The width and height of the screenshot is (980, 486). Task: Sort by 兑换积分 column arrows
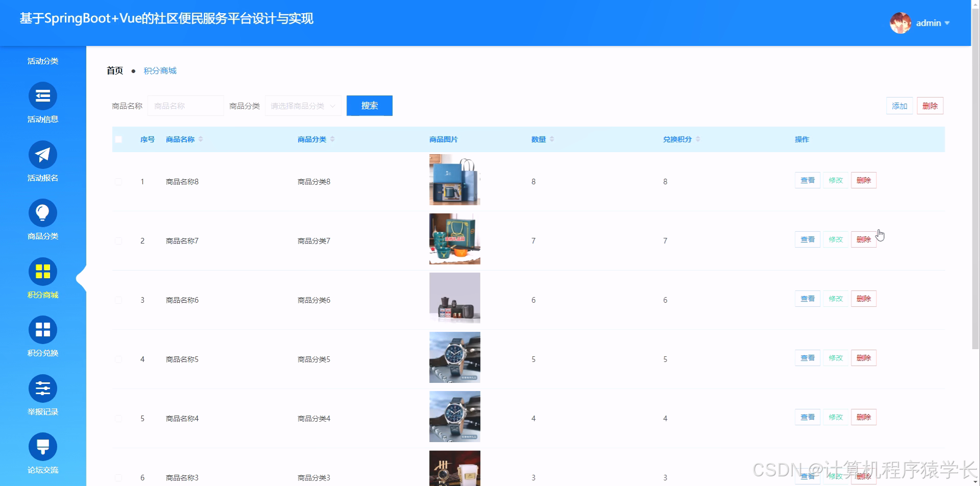[698, 139]
